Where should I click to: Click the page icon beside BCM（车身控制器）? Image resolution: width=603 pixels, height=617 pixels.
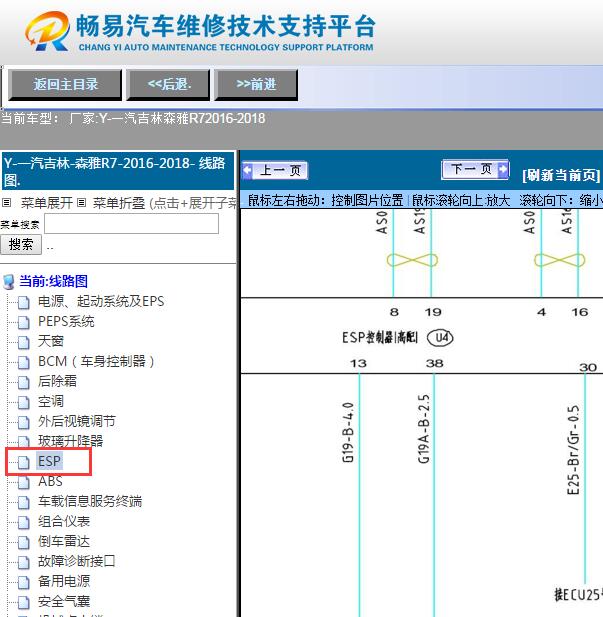24,362
